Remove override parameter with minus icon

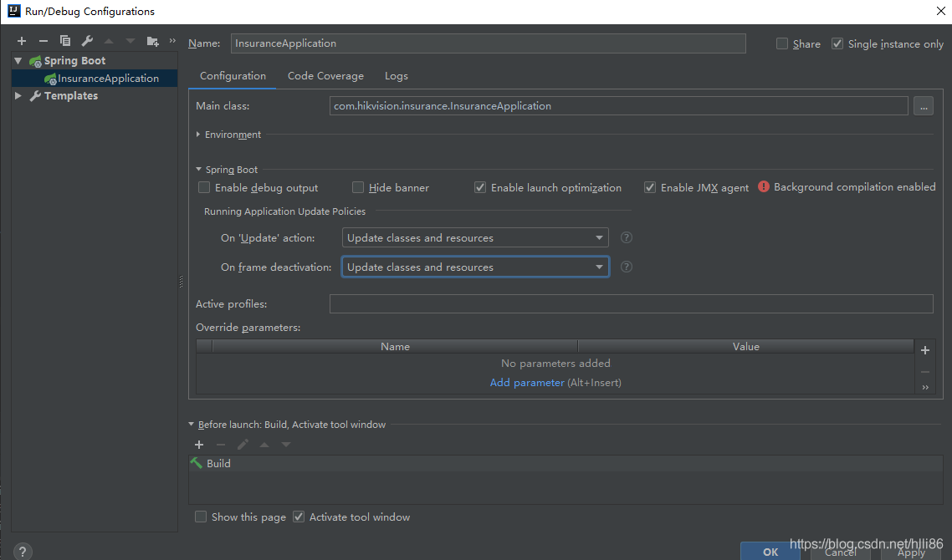tap(925, 371)
